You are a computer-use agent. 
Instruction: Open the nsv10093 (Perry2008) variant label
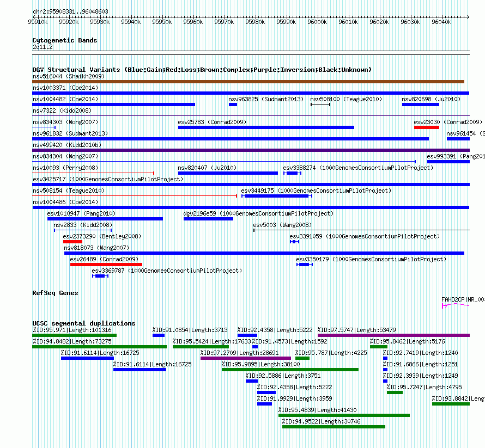pos(65,168)
